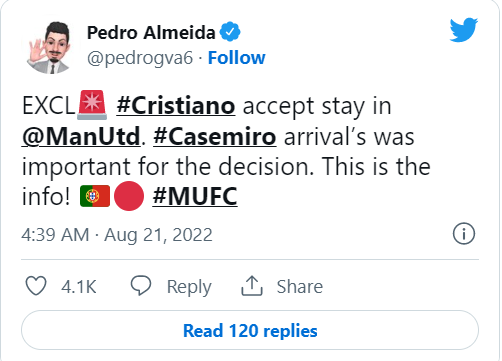Click the speech bubble reply icon

point(141,286)
